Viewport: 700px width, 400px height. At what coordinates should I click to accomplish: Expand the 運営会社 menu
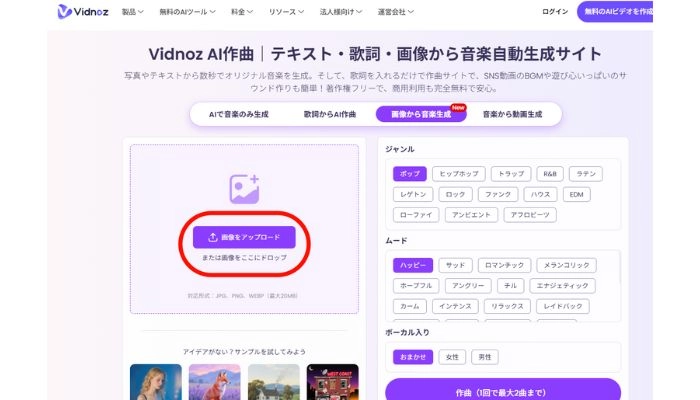(396, 12)
